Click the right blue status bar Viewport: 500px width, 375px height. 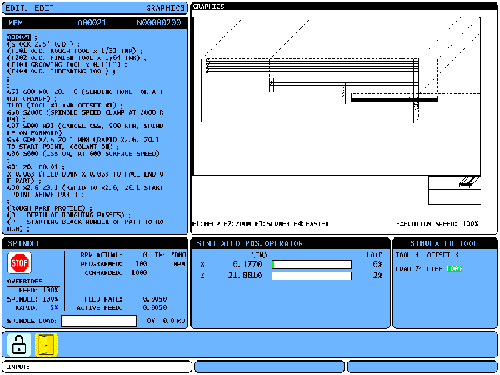click(x=422, y=367)
